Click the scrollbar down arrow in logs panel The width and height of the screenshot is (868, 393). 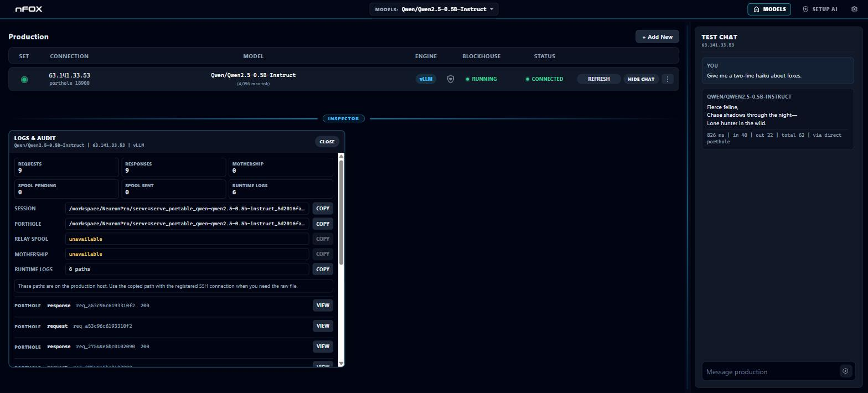coord(341,363)
